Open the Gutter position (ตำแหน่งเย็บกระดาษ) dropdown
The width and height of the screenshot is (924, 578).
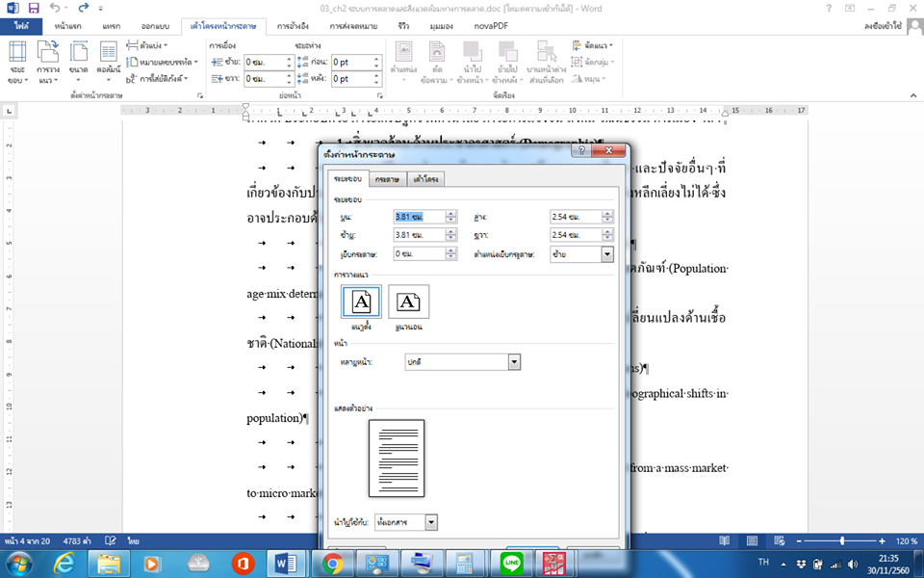pyautogui.click(x=607, y=254)
